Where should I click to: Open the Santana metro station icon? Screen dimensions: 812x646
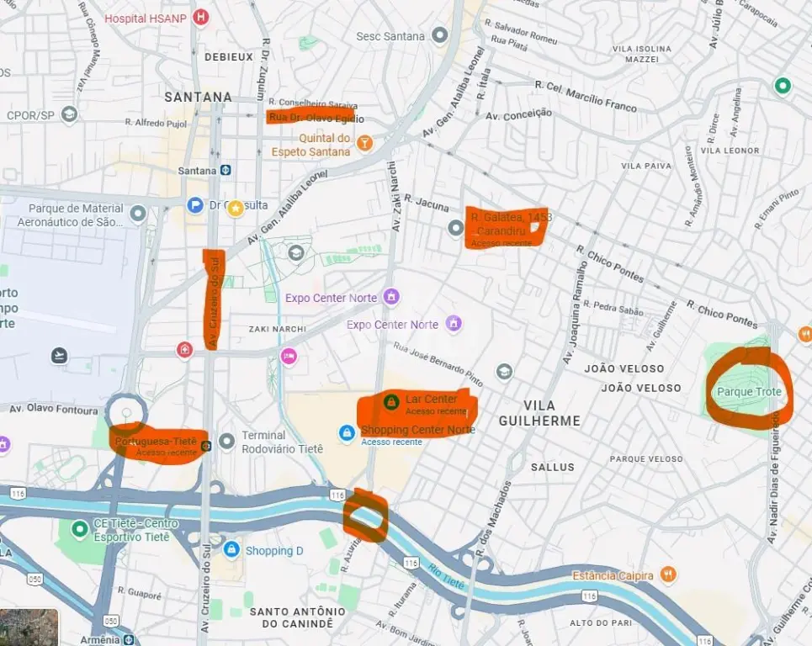point(226,170)
